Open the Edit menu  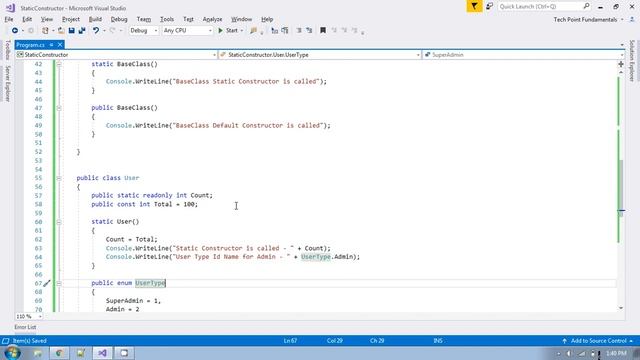[27, 19]
